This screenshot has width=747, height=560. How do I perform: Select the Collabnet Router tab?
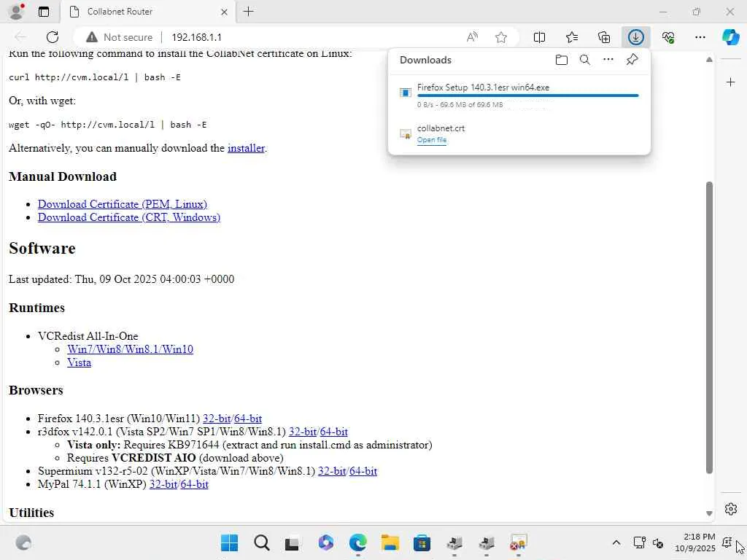point(147,12)
